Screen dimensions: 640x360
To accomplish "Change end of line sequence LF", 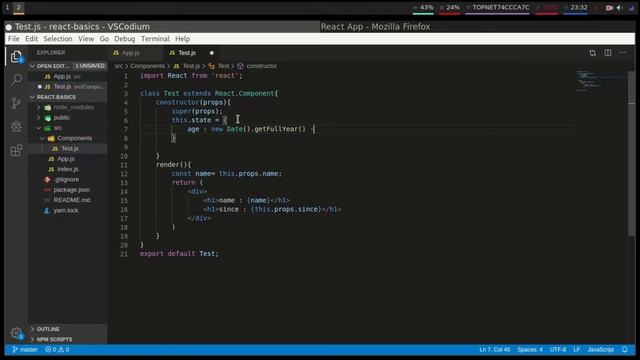I will click(x=576, y=349).
